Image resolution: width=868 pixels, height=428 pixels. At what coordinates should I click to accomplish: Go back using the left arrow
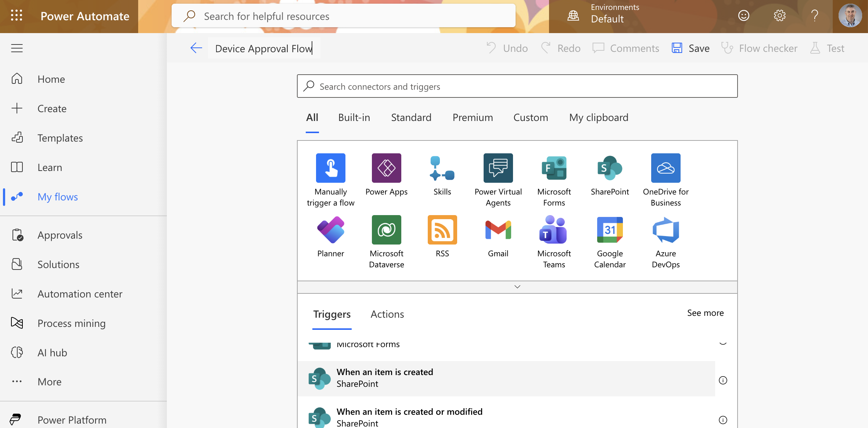(196, 48)
